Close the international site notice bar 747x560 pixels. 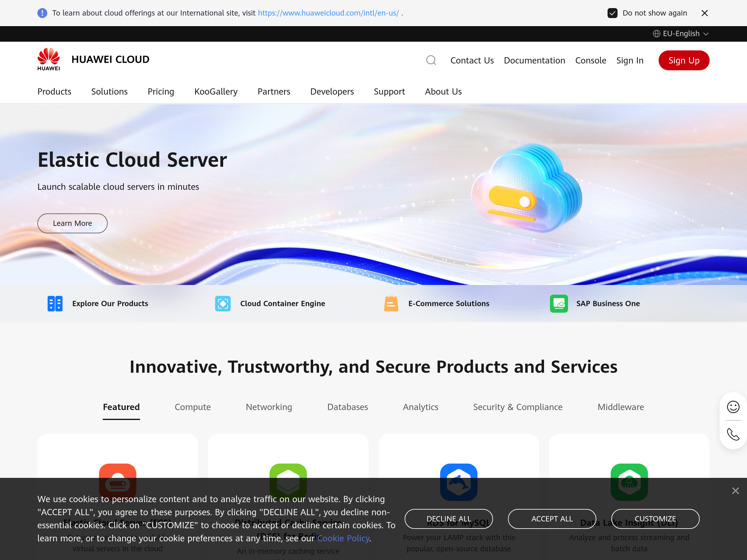pos(704,13)
